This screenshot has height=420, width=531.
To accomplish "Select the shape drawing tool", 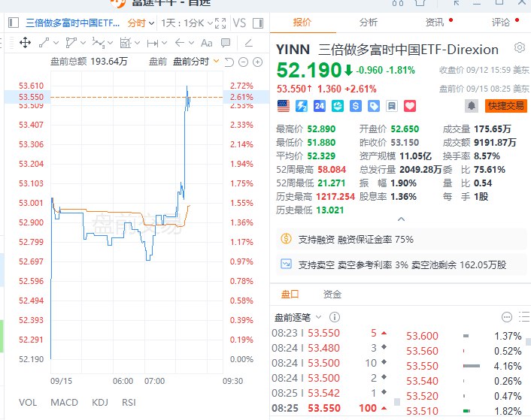I will point(71,43).
